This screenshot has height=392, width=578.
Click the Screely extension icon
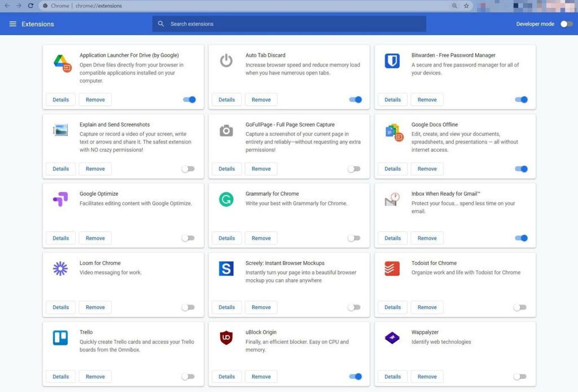pyautogui.click(x=226, y=269)
